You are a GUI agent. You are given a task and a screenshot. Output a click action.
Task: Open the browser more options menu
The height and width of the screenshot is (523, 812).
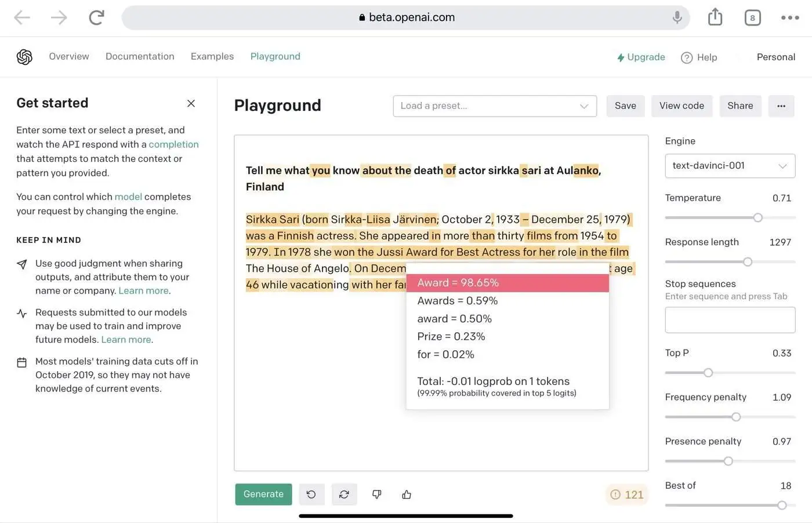[x=790, y=18]
